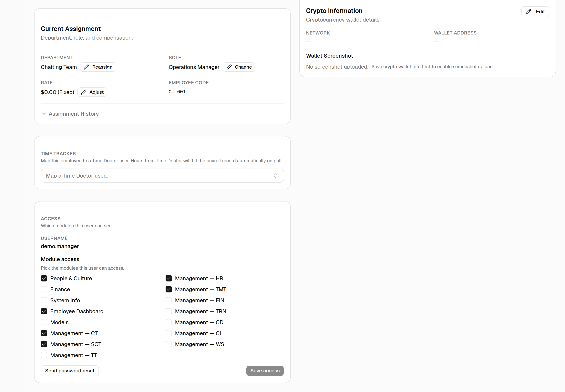Click the WALLET ADDRESS label
This screenshot has width=565, height=392.
(x=455, y=33)
